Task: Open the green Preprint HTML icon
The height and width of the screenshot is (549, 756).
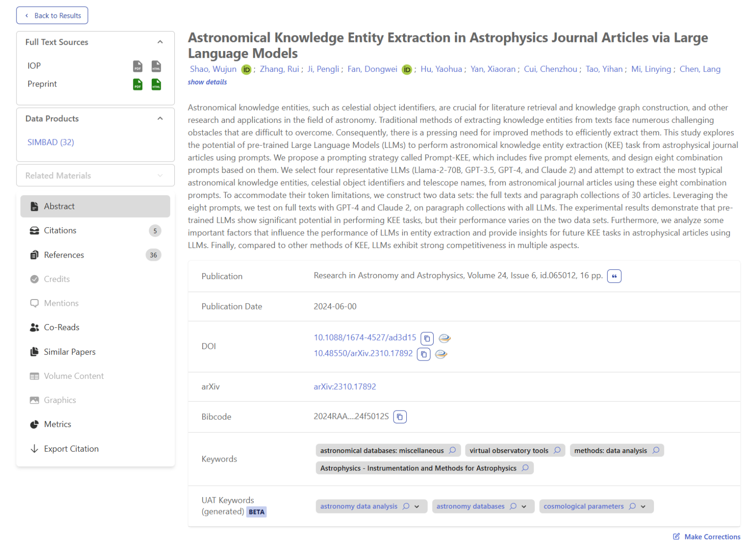Action: tap(156, 85)
